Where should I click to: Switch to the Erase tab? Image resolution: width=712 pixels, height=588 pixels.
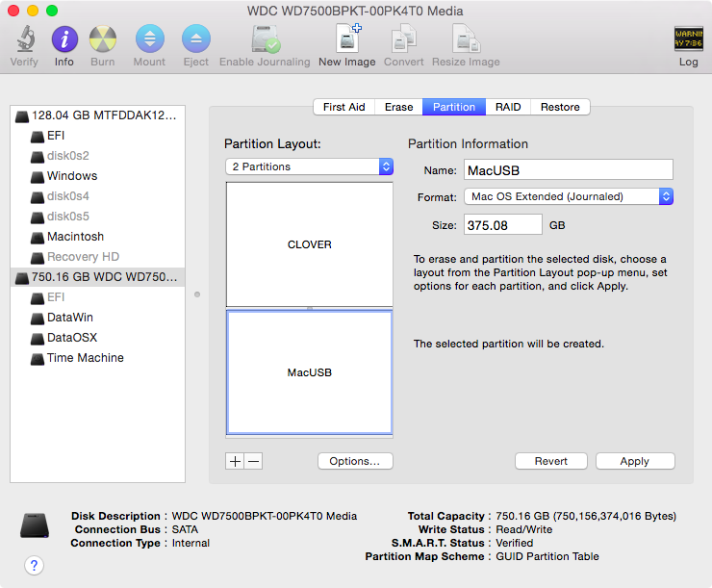pos(398,107)
